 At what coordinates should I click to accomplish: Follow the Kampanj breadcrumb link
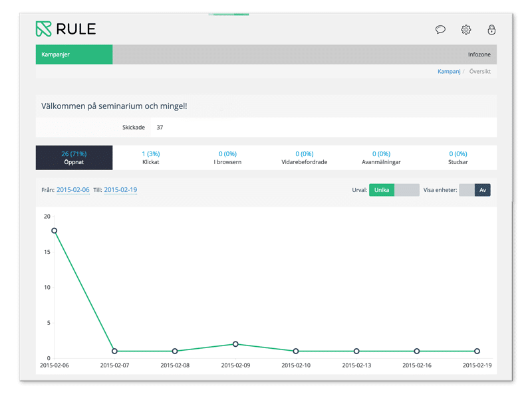448,71
